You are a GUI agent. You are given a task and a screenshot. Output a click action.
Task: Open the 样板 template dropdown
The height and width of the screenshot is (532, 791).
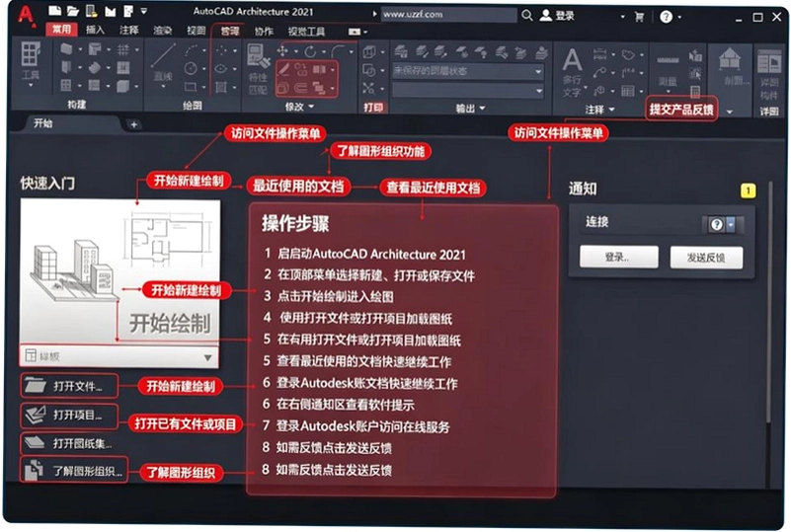[119, 356]
